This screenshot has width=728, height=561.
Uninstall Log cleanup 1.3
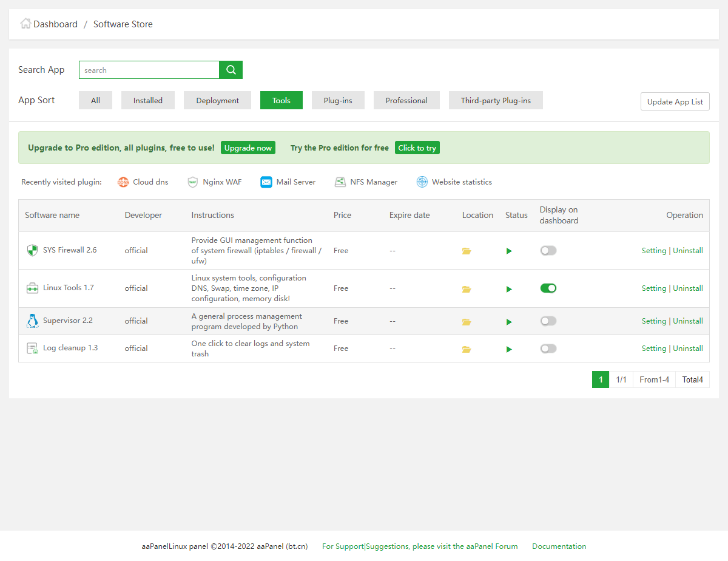pos(688,348)
